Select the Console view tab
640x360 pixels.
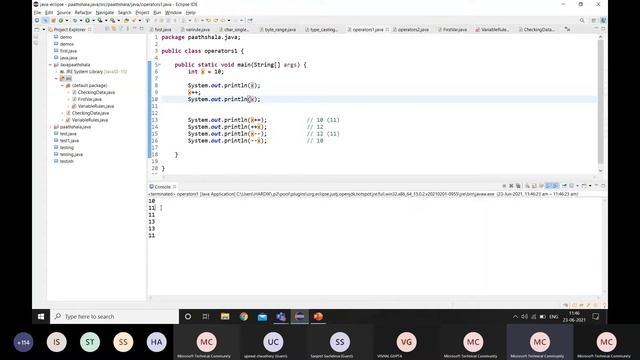pos(162,187)
